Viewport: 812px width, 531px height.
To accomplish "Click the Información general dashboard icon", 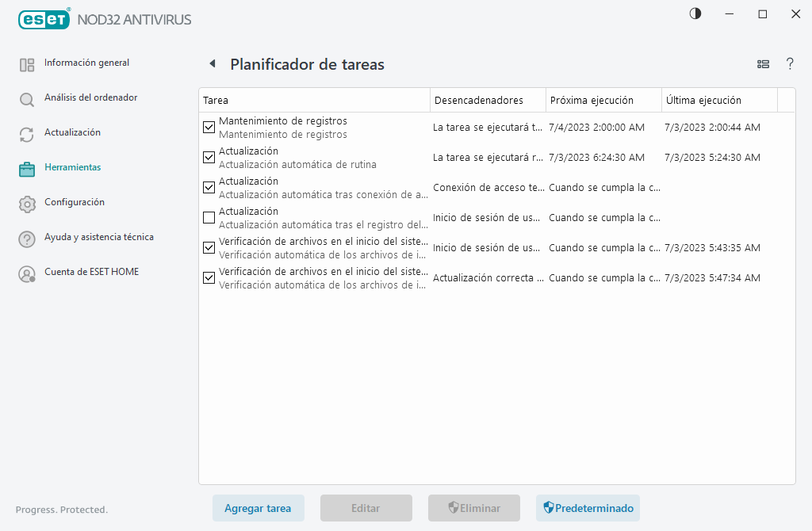I will pos(28,63).
